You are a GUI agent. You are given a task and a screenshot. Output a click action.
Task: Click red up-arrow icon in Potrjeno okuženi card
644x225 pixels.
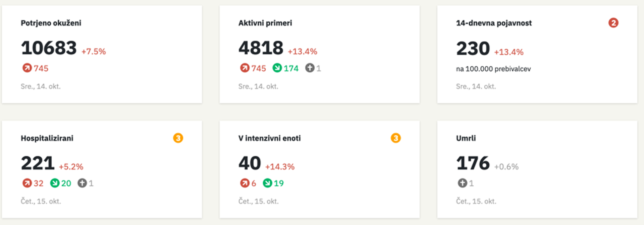tap(27, 68)
